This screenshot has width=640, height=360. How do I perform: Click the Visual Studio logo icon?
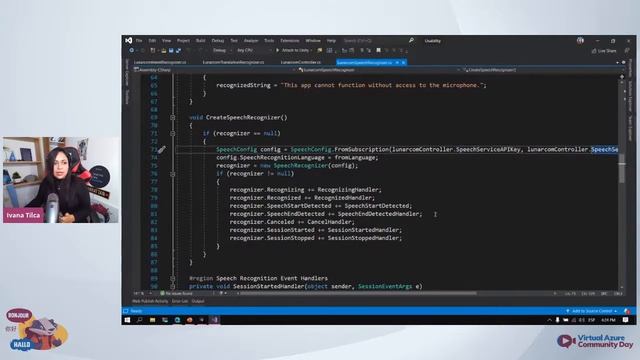(x=129, y=40)
